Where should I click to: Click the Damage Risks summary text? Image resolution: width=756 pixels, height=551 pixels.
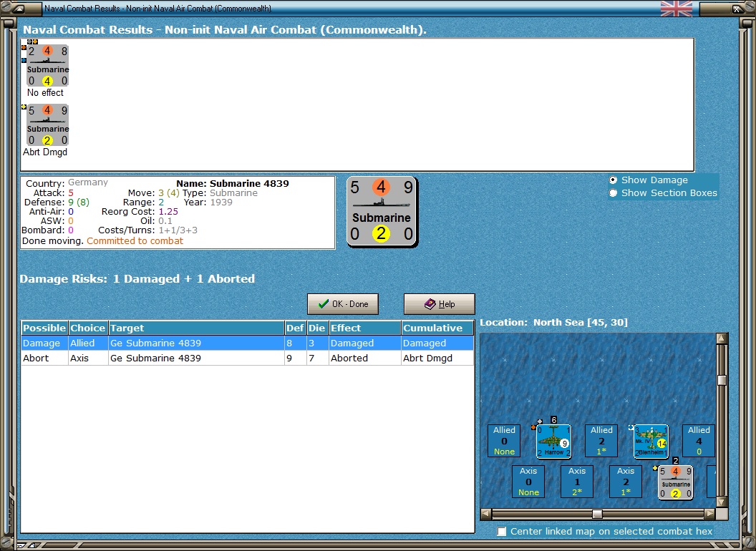pyautogui.click(x=137, y=278)
